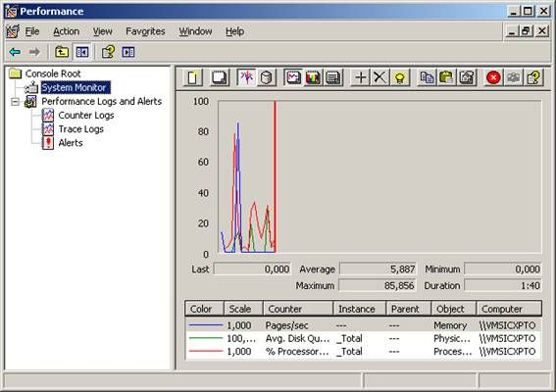The height and width of the screenshot is (392, 556).
Task: Switch to View Histogram mode
Action: tap(313, 77)
